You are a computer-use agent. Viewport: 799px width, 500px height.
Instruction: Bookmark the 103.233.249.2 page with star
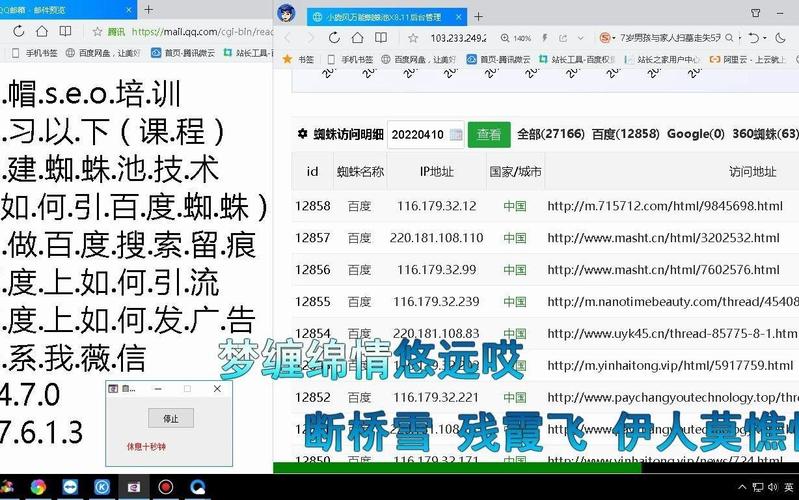click(x=413, y=38)
